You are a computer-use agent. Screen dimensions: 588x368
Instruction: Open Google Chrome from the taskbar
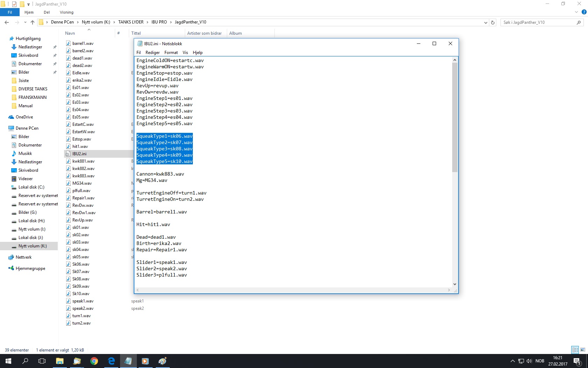point(94,361)
